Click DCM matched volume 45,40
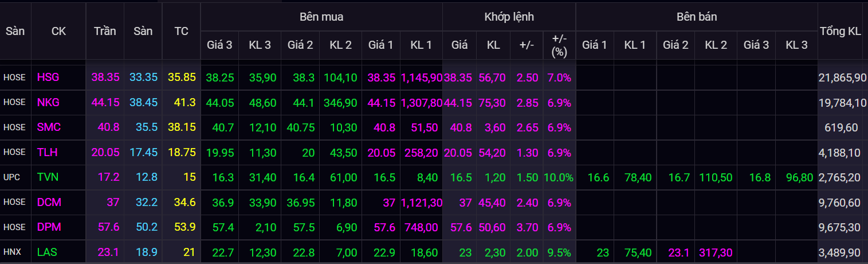 click(493, 202)
